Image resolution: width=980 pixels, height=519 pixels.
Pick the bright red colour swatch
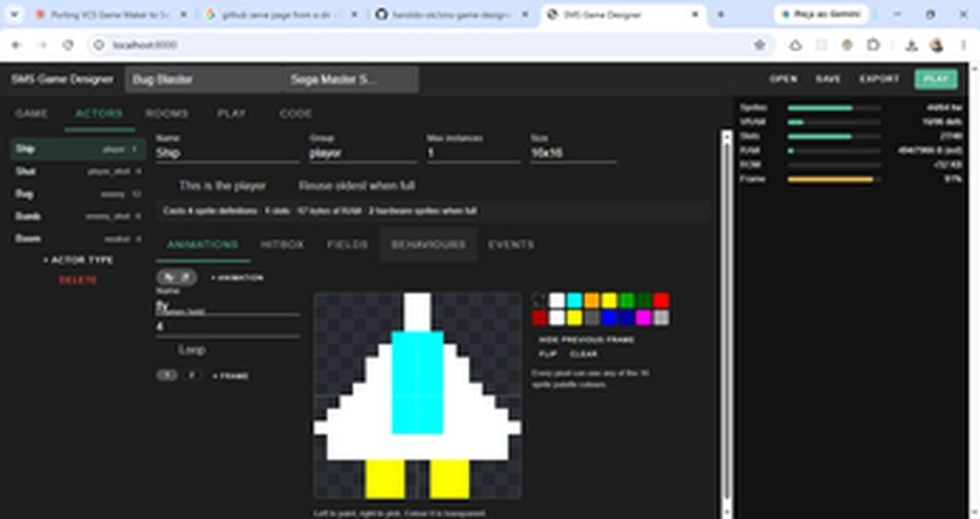(x=661, y=300)
